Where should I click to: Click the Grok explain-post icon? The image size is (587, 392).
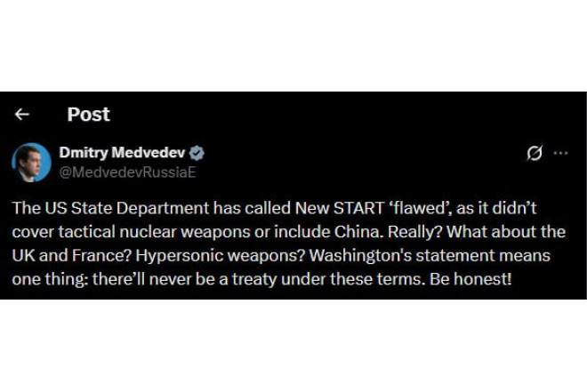(534, 153)
